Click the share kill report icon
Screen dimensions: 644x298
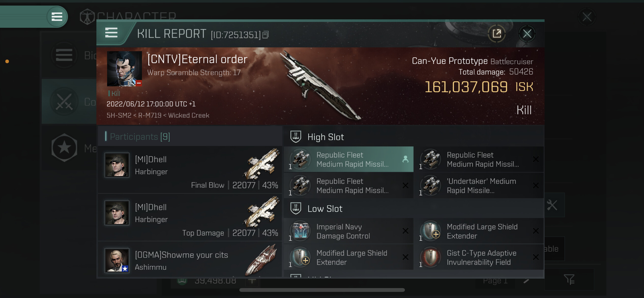click(x=496, y=34)
